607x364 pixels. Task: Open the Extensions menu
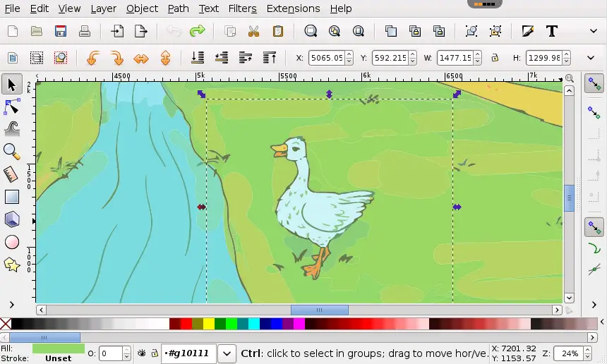pos(293,8)
